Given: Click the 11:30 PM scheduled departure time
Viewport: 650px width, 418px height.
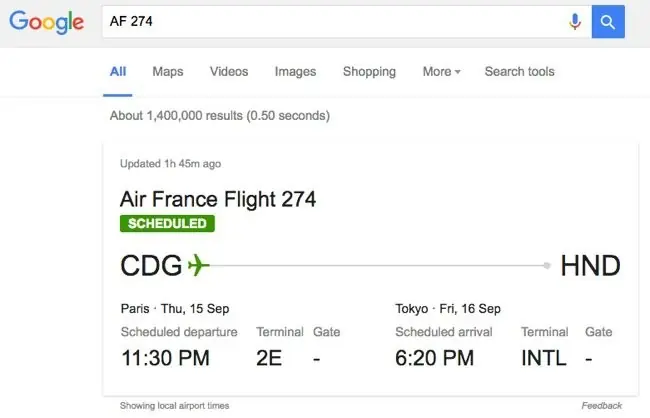Looking at the screenshot, I should tap(166, 357).
